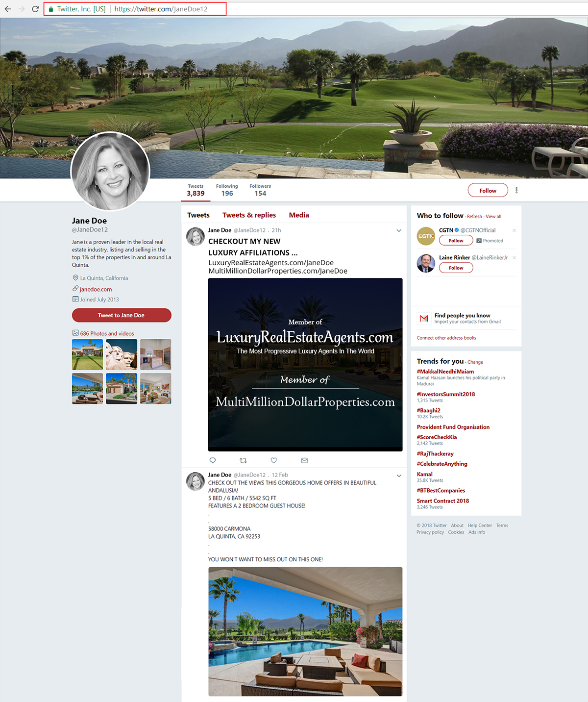This screenshot has height=702, width=588.
Task: Follow Jane Doe using profile Follow button
Action: (x=488, y=191)
